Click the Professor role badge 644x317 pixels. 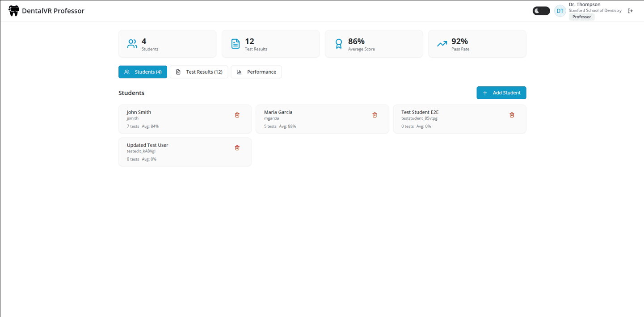[x=581, y=17]
